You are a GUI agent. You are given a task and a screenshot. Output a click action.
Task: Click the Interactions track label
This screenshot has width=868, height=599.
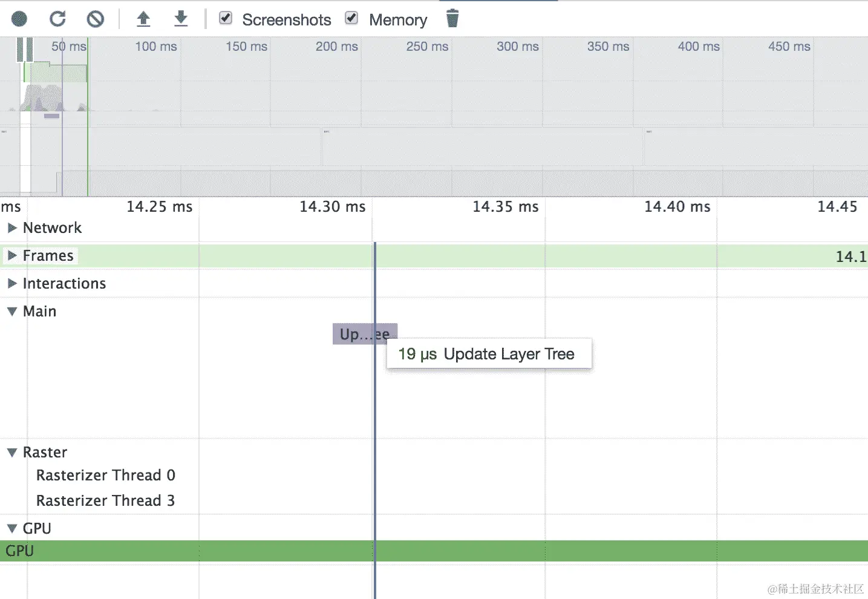click(x=64, y=284)
